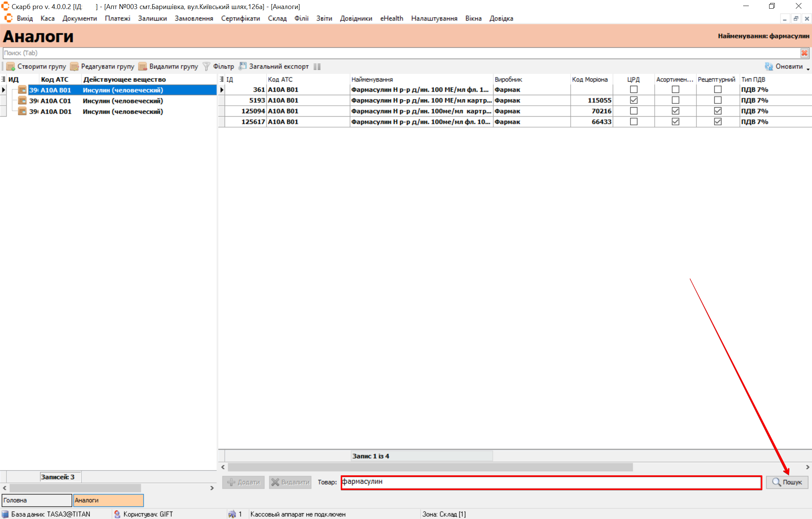Click the Пошук search button

787,482
